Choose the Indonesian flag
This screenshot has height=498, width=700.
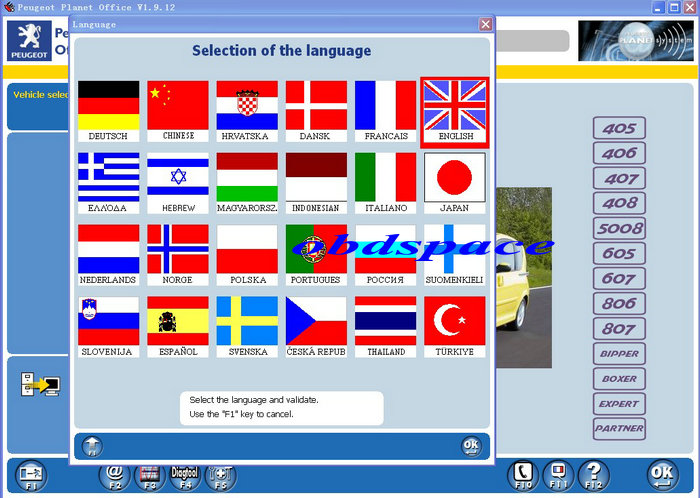(x=316, y=183)
